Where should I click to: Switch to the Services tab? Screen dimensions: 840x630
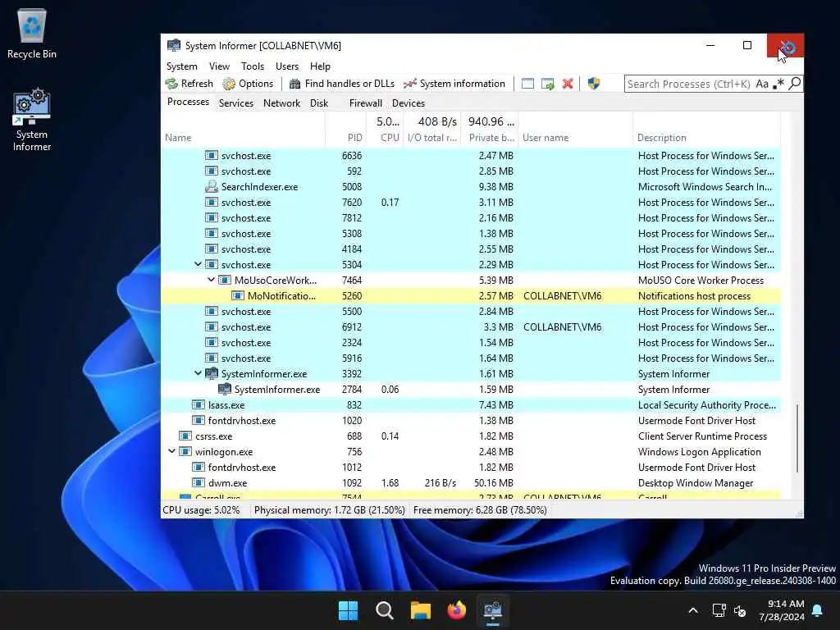point(235,103)
